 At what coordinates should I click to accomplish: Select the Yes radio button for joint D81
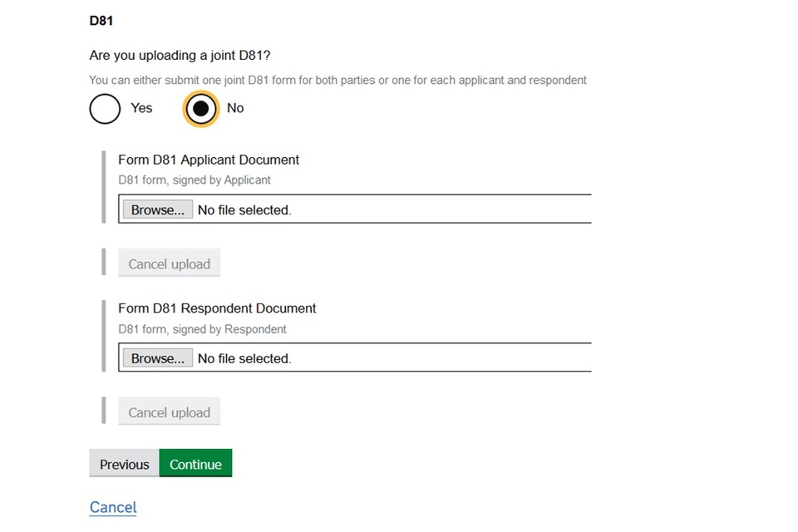click(105, 108)
